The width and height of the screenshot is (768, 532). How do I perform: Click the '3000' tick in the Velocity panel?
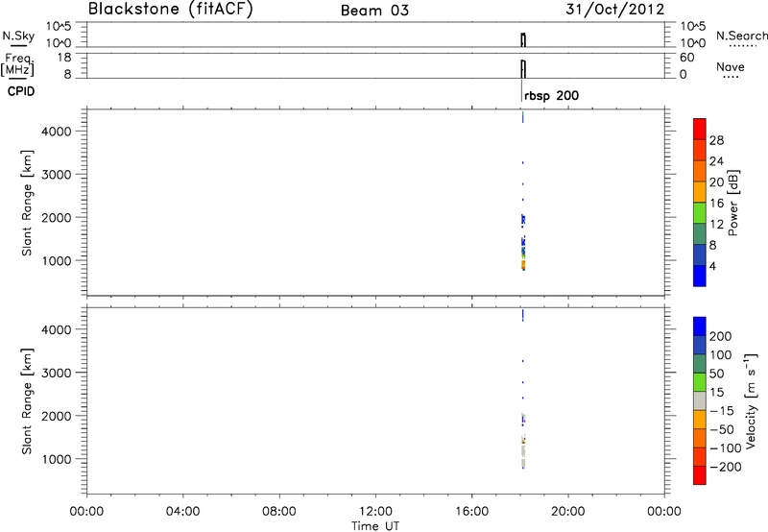57,374
